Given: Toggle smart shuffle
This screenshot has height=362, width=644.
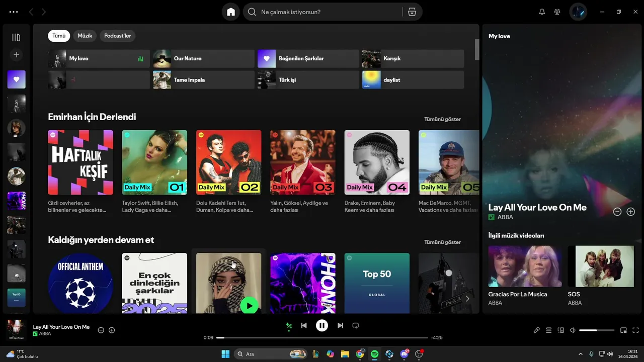Looking at the screenshot, I should tap(289, 325).
